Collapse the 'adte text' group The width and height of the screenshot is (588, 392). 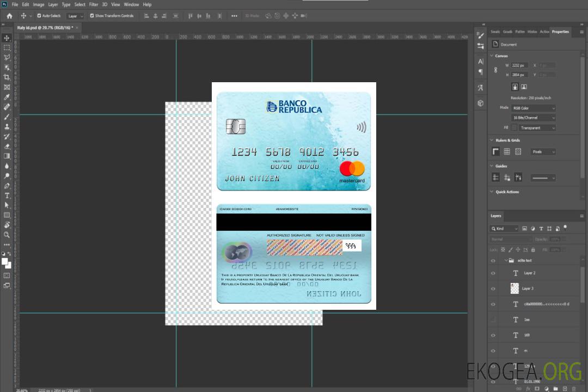(x=506, y=260)
